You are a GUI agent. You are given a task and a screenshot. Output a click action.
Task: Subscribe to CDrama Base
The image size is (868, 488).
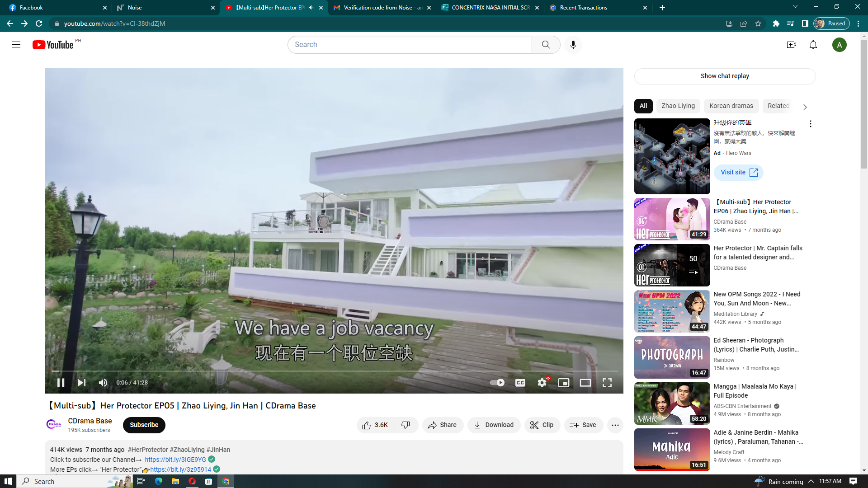pos(144,425)
